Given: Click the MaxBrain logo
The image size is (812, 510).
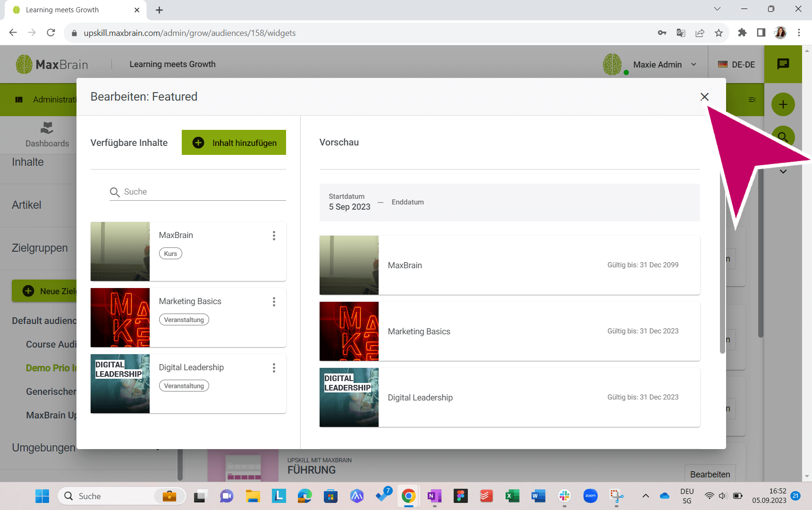Looking at the screenshot, I should pyautogui.click(x=51, y=64).
